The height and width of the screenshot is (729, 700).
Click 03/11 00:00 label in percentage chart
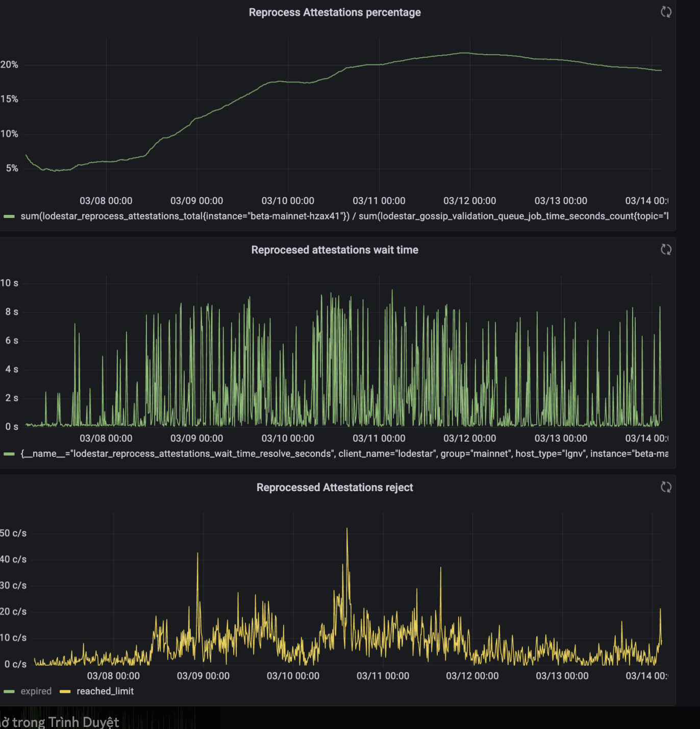pyautogui.click(x=379, y=201)
